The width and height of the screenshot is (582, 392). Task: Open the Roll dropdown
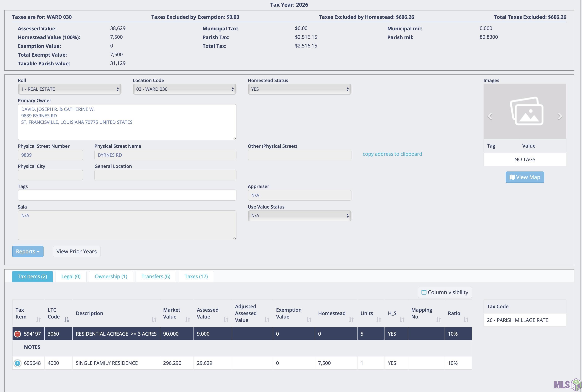pos(69,89)
